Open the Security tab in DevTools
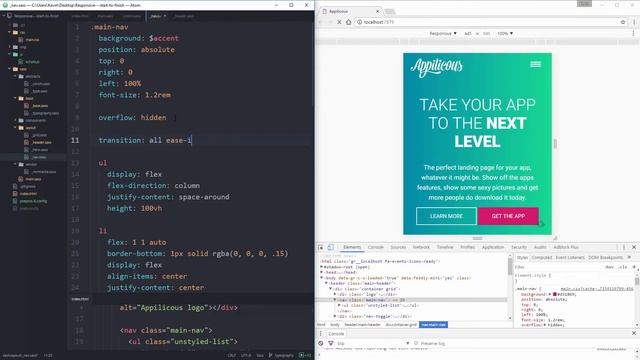The image size is (640, 360). (519, 247)
